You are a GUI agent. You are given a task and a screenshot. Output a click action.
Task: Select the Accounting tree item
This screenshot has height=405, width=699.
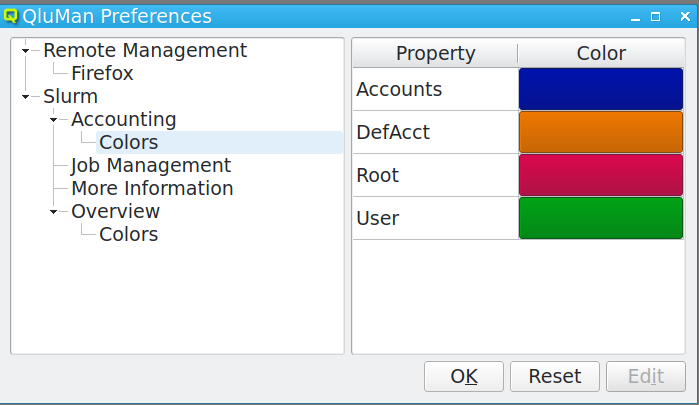point(123,120)
